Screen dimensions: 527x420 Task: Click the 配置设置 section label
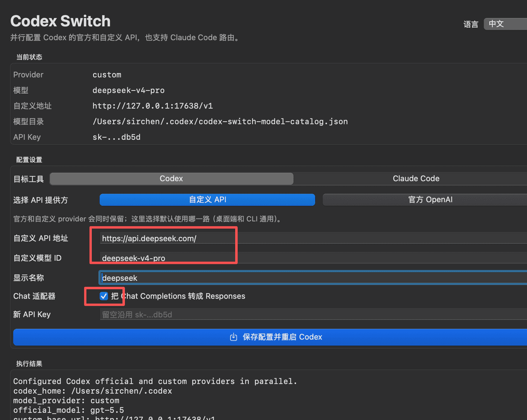click(29, 160)
